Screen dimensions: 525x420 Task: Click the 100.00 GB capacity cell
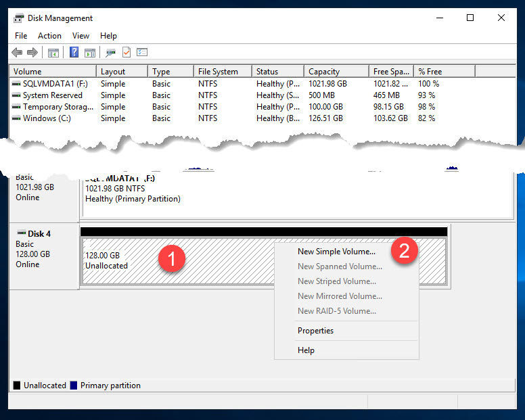(326, 107)
